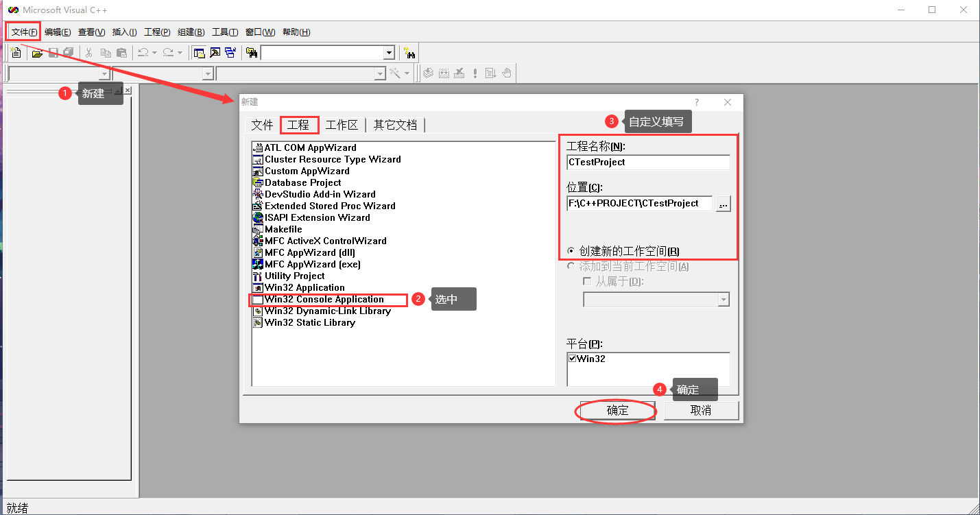Screen dimensions: 980x515
Task: Click the Cut scissors icon
Action: pyautogui.click(x=89, y=53)
